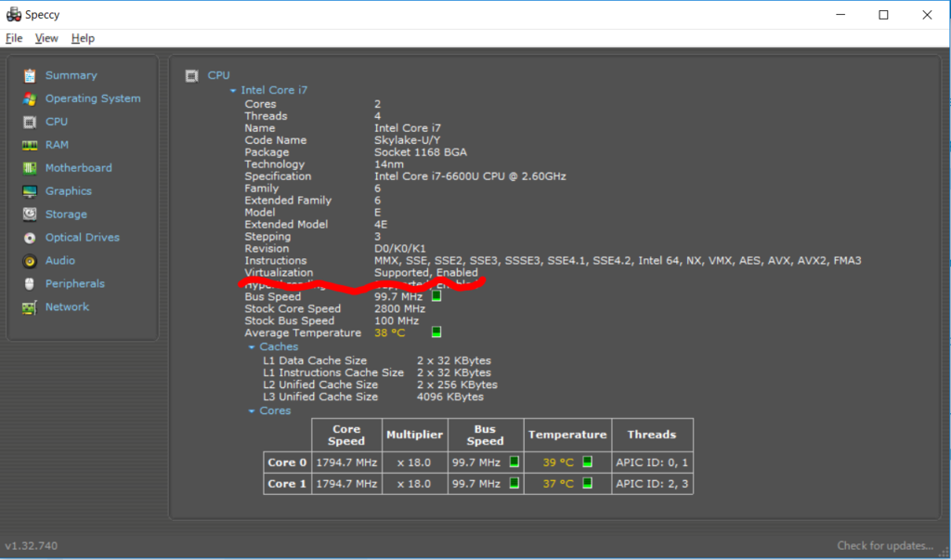The width and height of the screenshot is (951, 560).
Task: Click the APIC ID: 0, 1 cell
Action: pyautogui.click(x=652, y=462)
